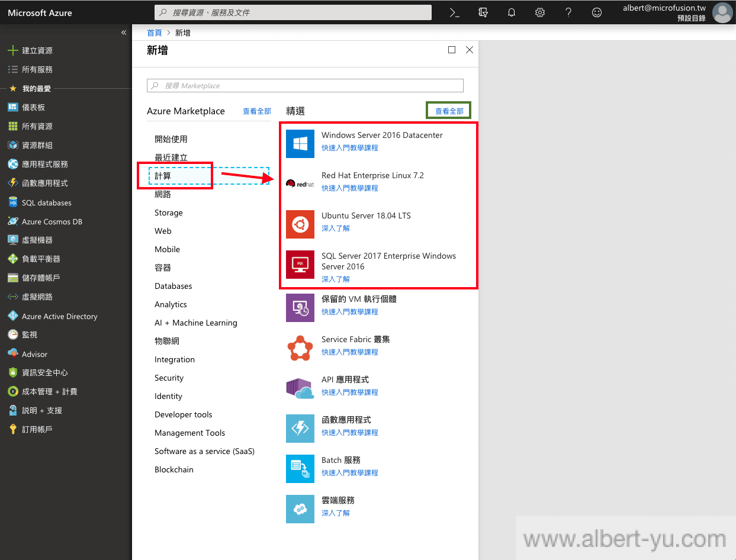Image resolution: width=736 pixels, height=560 pixels.
Task: Select Security category
Action: [x=169, y=378]
